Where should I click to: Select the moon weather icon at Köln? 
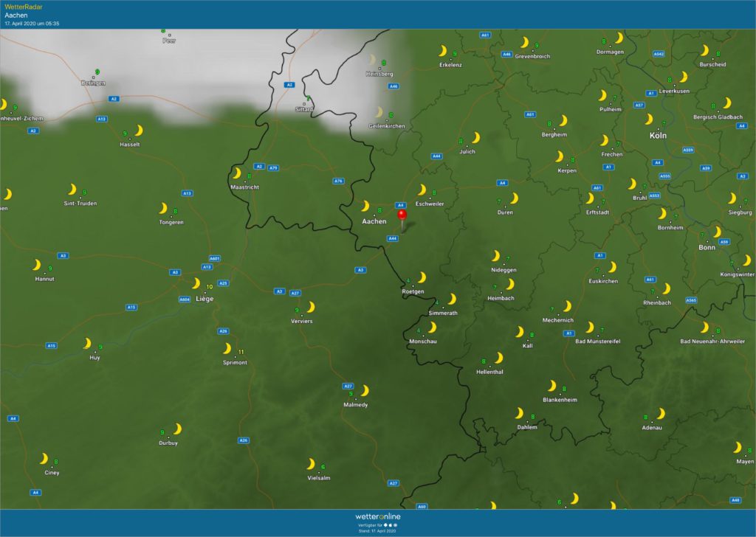tap(649, 119)
